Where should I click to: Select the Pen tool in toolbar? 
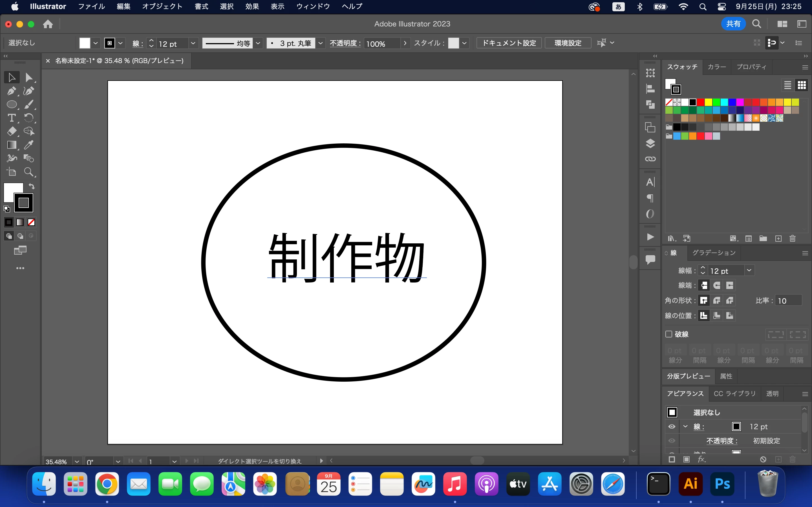pyautogui.click(x=11, y=91)
